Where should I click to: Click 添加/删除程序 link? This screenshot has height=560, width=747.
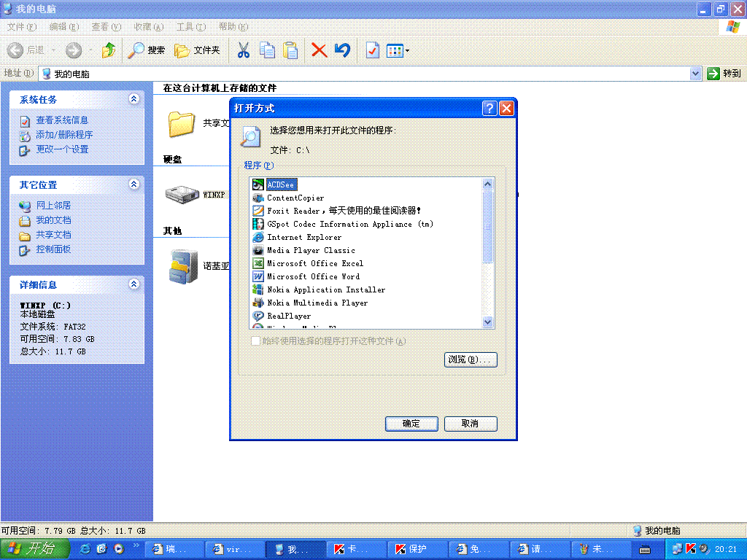coord(64,135)
